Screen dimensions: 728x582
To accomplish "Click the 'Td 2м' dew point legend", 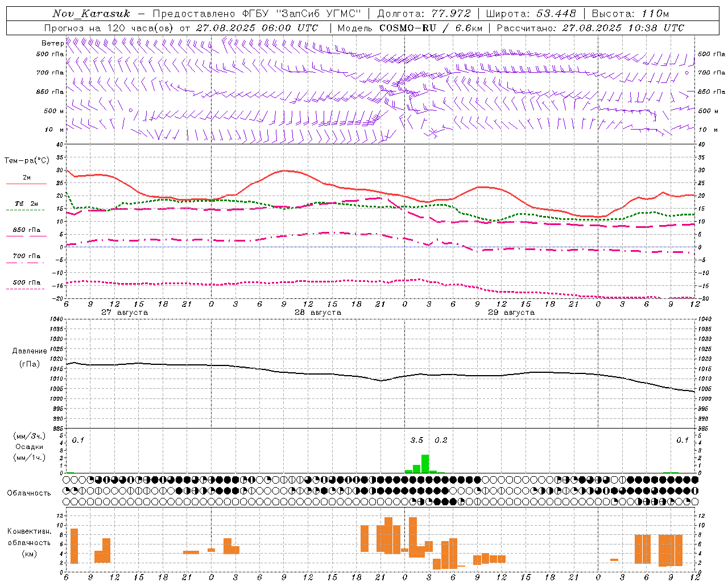I will coord(26,203).
